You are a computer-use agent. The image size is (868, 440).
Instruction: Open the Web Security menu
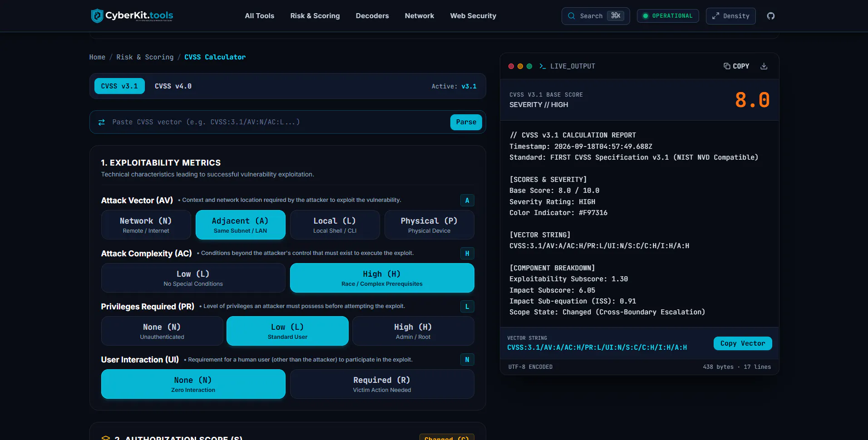[473, 16]
